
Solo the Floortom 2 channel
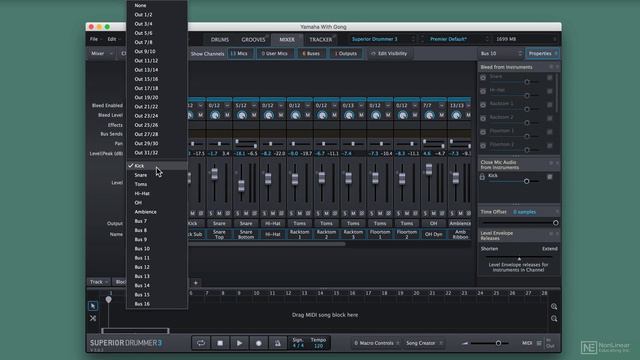click(398, 213)
